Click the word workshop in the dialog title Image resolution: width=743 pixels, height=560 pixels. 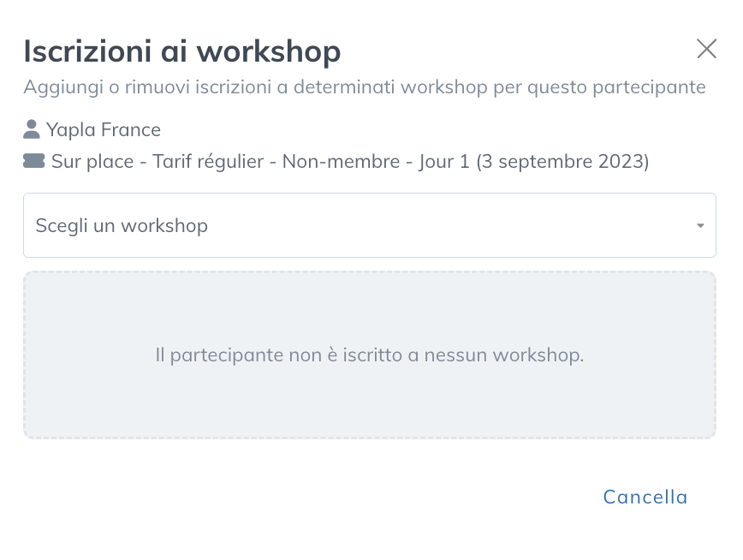tap(269, 51)
